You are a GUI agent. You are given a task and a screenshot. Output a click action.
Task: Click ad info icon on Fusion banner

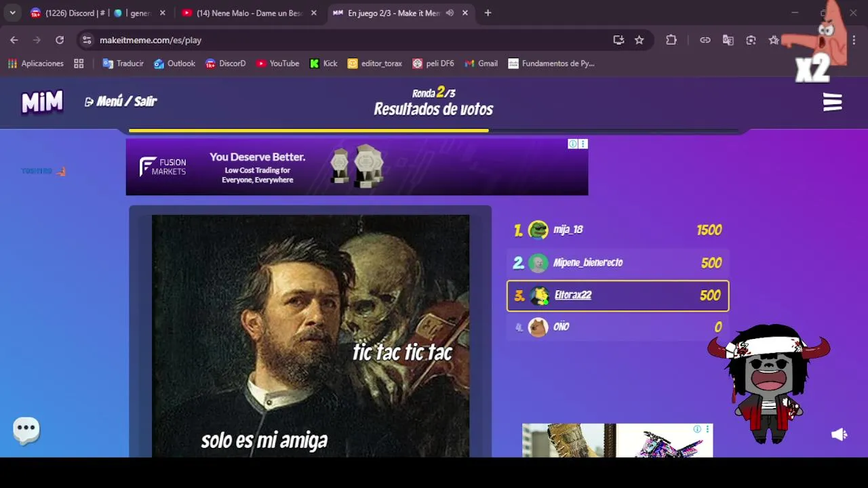[x=573, y=144]
